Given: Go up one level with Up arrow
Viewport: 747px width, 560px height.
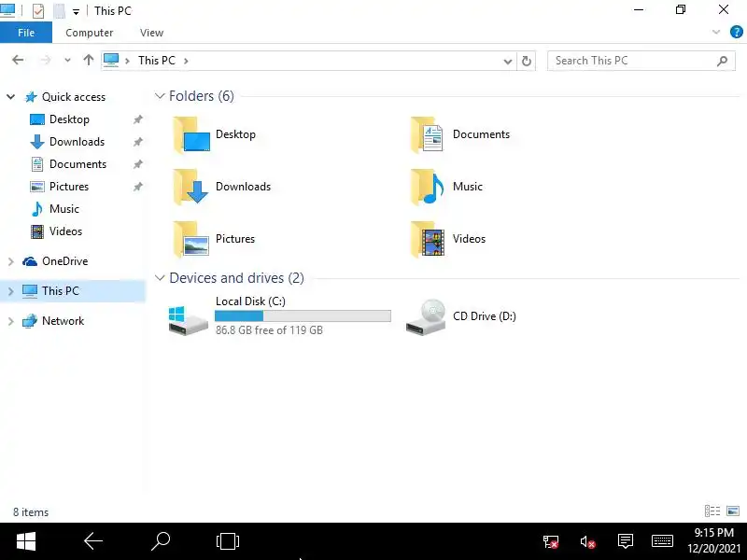Looking at the screenshot, I should point(88,60).
